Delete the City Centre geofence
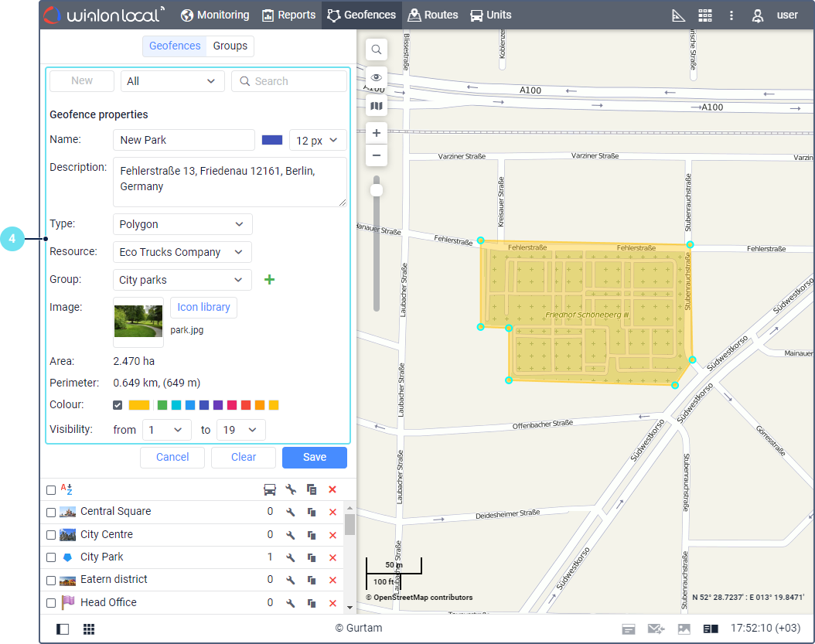Viewport: 815px width, 644px height. coord(332,535)
